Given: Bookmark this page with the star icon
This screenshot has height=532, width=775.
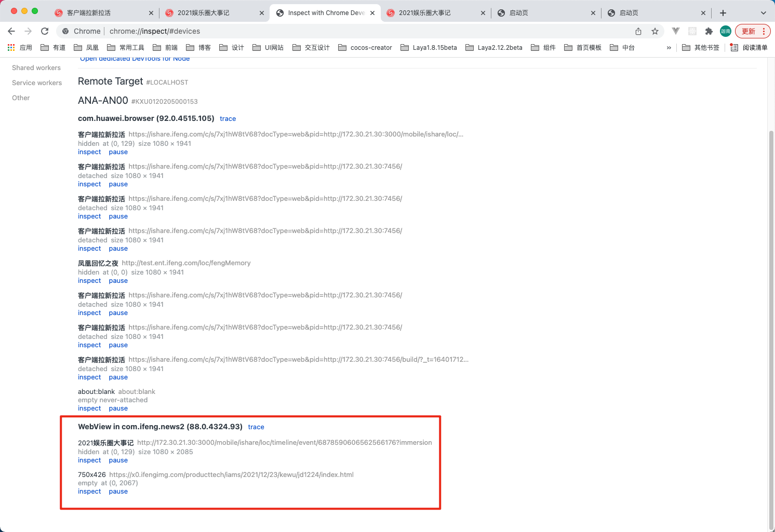Looking at the screenshot, I should tap(655, 31).
